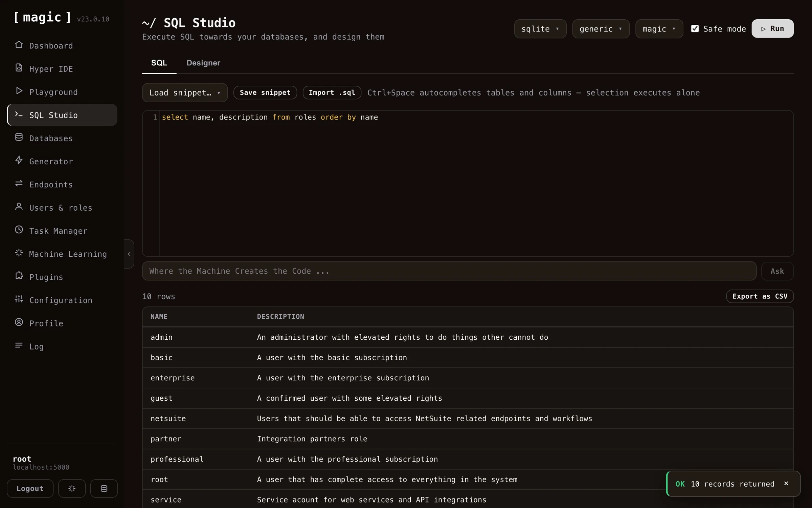Click the Configuration sliders icon
This screenshot has height=508, width=812.
[19, 299]
